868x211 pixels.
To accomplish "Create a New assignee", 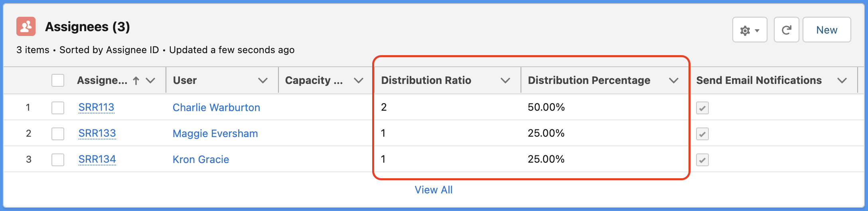I will pos(827,30).
